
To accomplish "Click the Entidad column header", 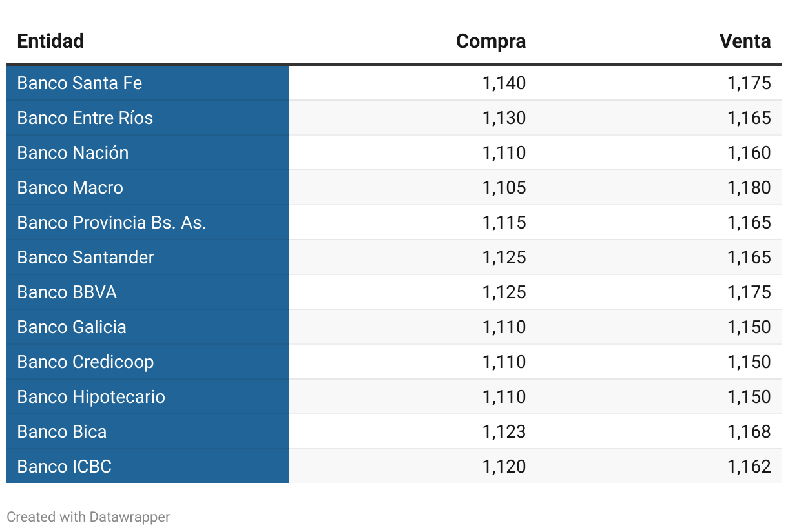I will coord(50,41).
